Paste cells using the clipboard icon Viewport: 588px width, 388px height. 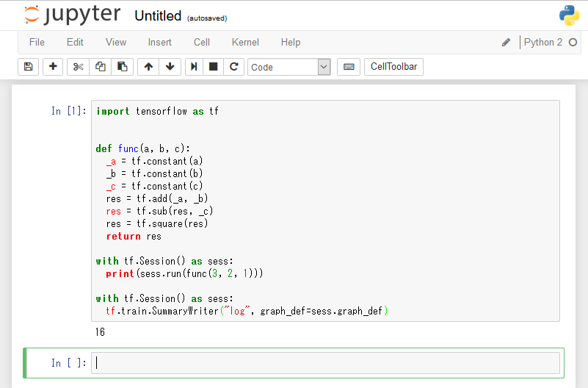click(x=122, y=67)
